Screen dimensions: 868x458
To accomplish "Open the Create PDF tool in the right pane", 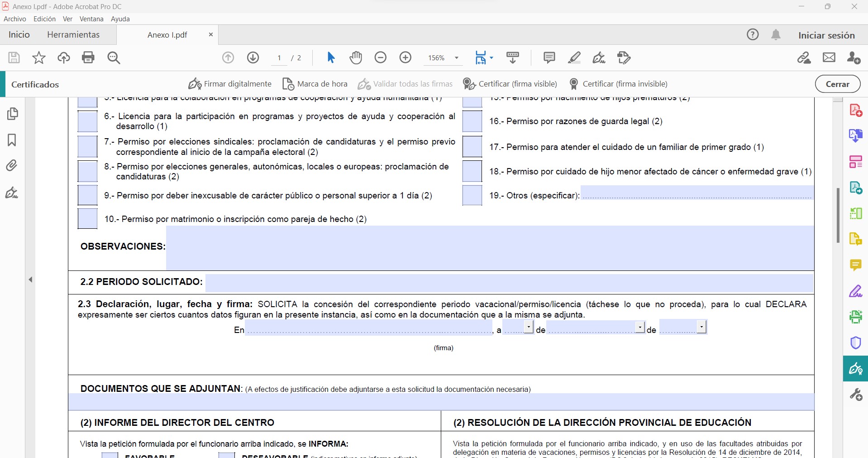I will [x=855, y=110].
